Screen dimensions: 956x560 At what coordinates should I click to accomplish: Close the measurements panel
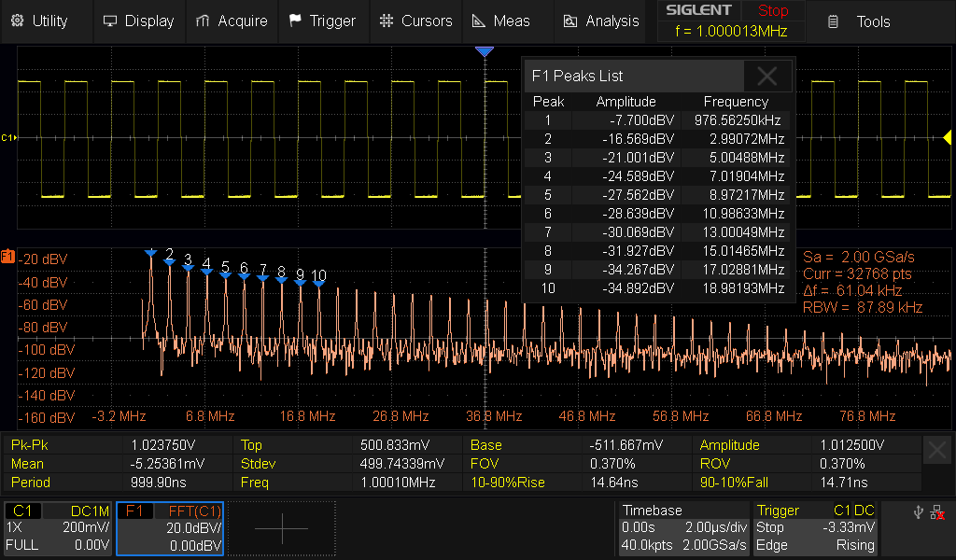point(937,452)
